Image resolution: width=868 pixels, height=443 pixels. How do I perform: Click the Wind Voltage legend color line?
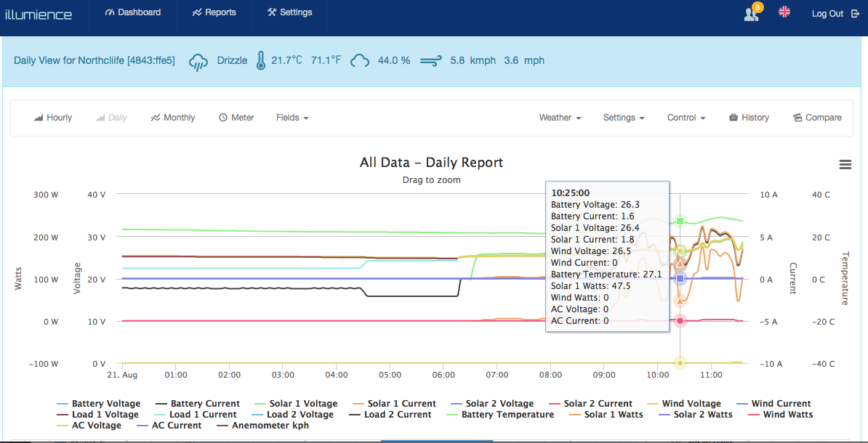tap(651, 404)
